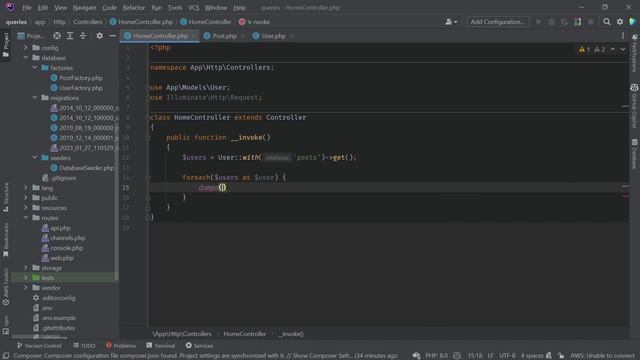Click Expand All icon in Project panel
Image resolution: width=640 pixels, height=360 pixels.
coord(70,36)
